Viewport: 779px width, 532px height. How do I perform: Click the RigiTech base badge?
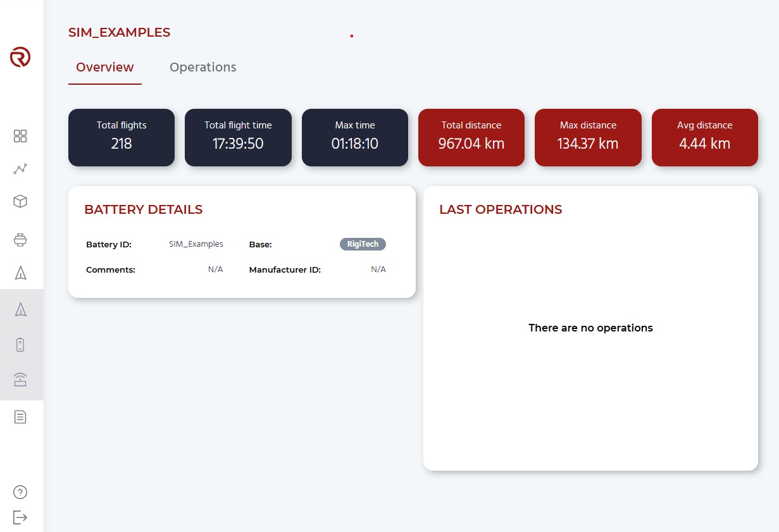[x=363, y=244]
